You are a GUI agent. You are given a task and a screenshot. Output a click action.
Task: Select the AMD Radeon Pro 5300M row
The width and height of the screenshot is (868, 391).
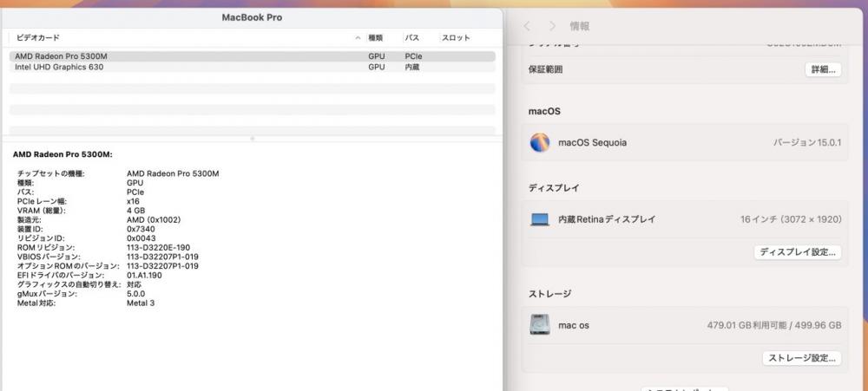click(x=253, y=56)
